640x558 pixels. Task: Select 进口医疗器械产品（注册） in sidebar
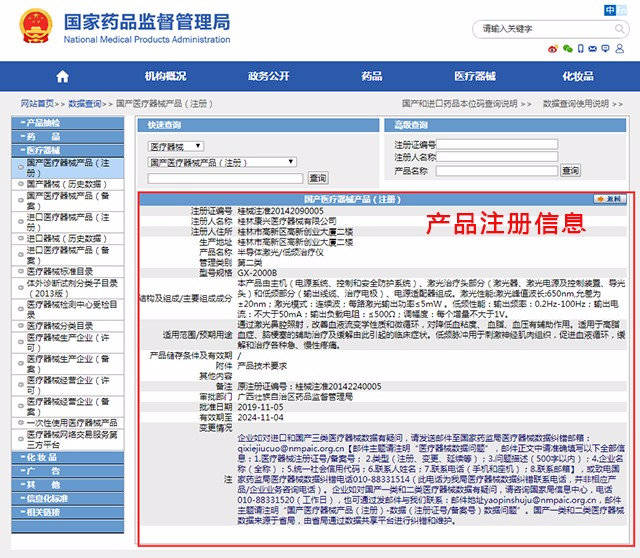click(68, 220)
